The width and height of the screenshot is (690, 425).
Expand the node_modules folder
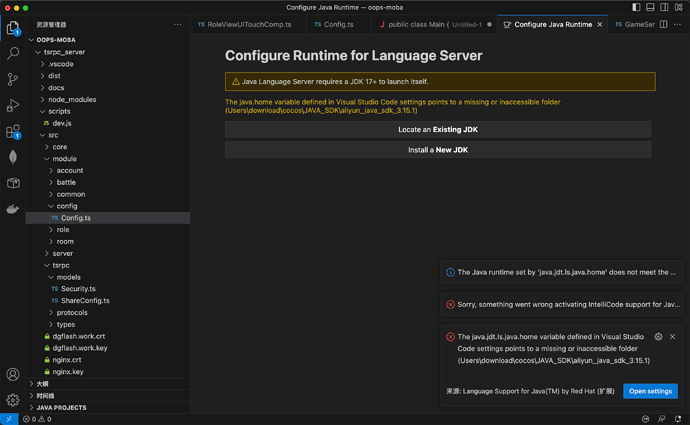(70, 99)
